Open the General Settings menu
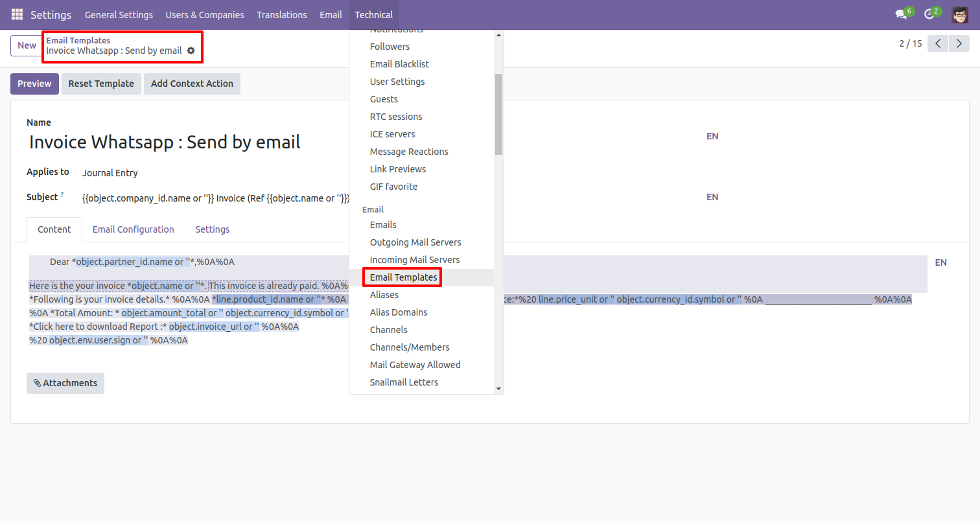 pyautogui.click(x=119, y=14)
